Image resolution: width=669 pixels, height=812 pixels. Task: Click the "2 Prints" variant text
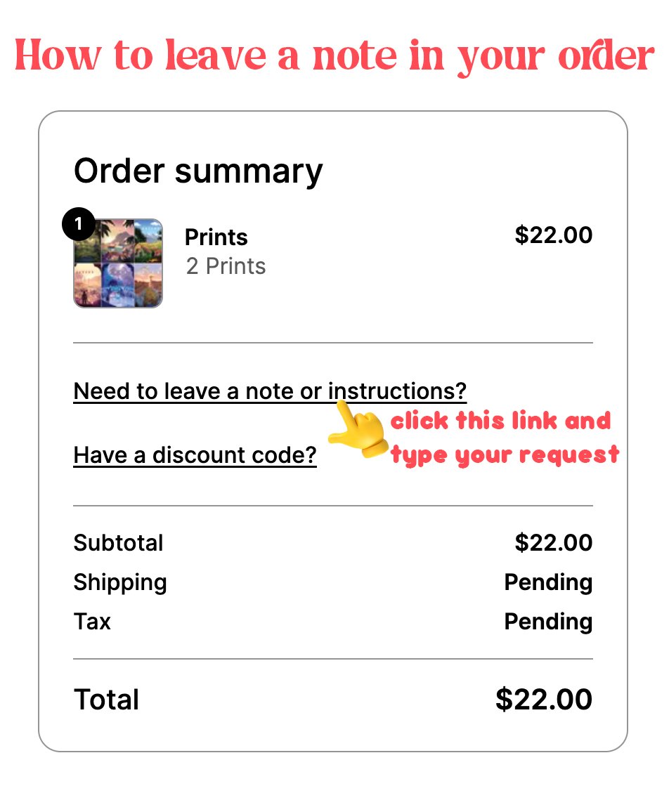pyautogui.click(x=226, y=267)
